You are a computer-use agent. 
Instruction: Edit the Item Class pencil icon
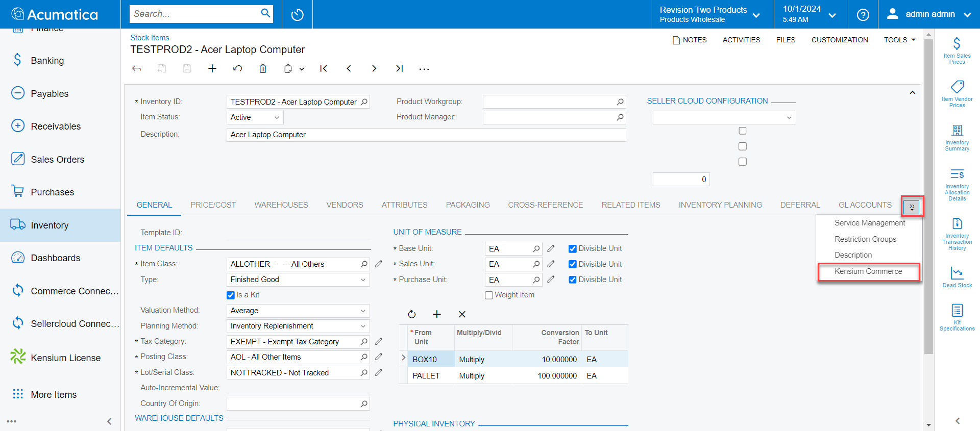coord(379,264)
